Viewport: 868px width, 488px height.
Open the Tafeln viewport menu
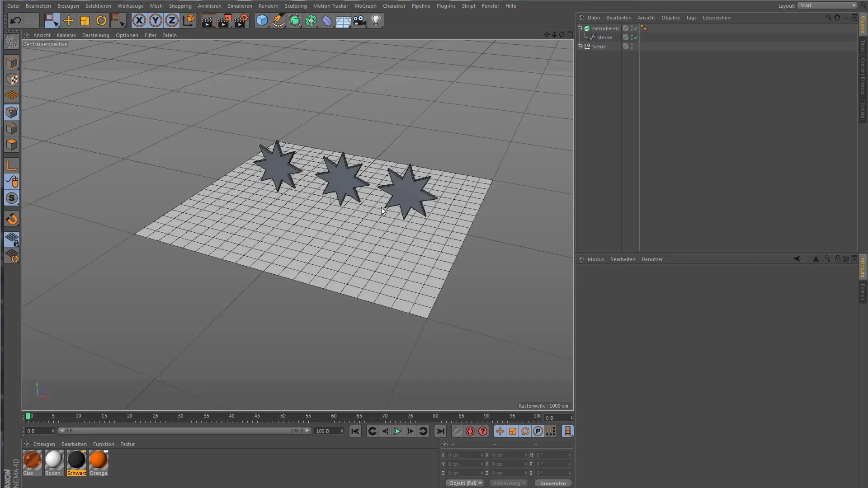click(170, 35)
